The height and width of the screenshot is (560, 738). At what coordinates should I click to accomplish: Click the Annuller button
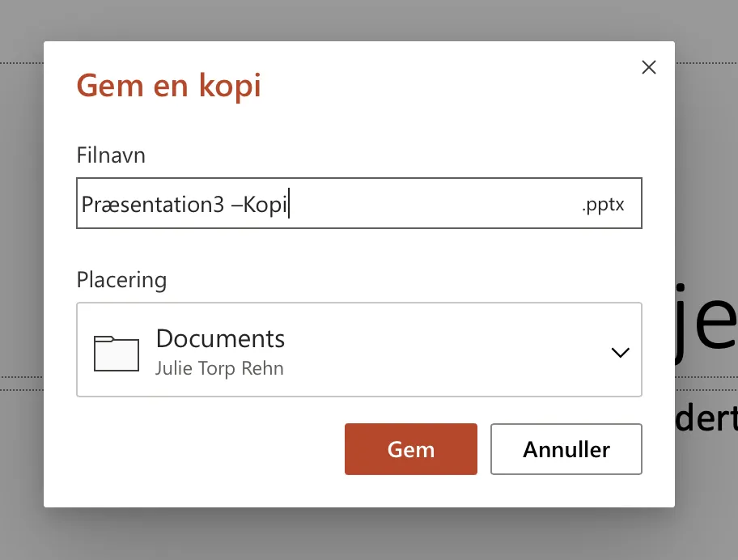coord(566,449)
